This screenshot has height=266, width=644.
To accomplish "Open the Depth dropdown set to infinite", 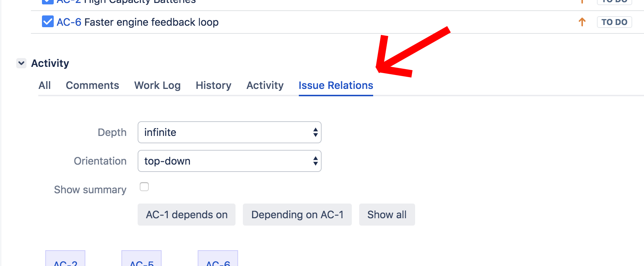I will 229,132.
